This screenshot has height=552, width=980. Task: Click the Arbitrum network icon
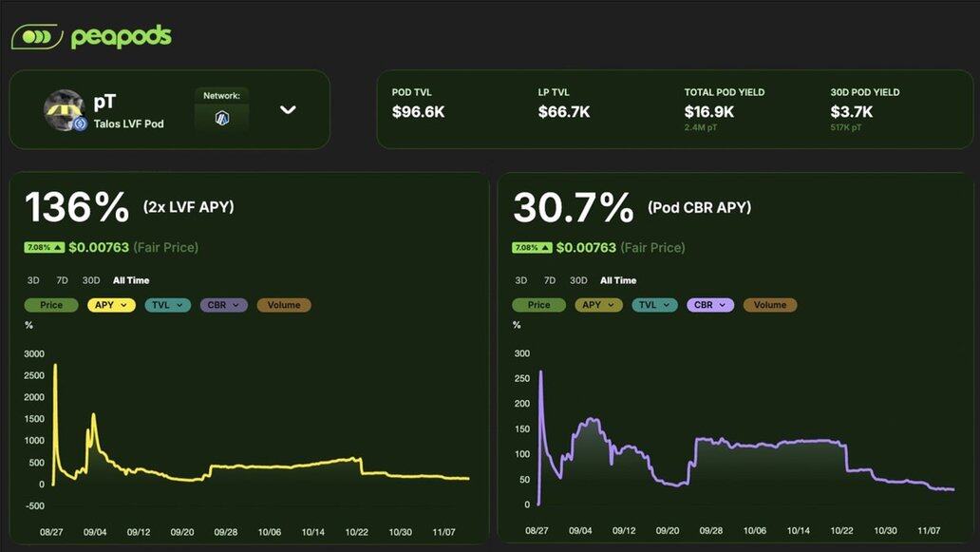[x=222, y=118]
